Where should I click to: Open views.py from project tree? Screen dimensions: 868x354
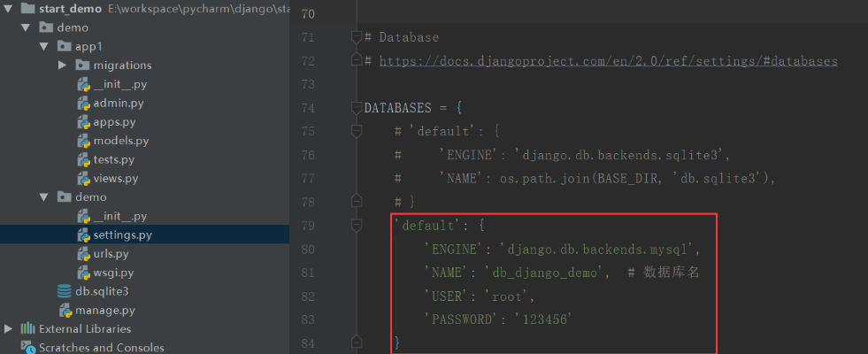pos(116,179)
